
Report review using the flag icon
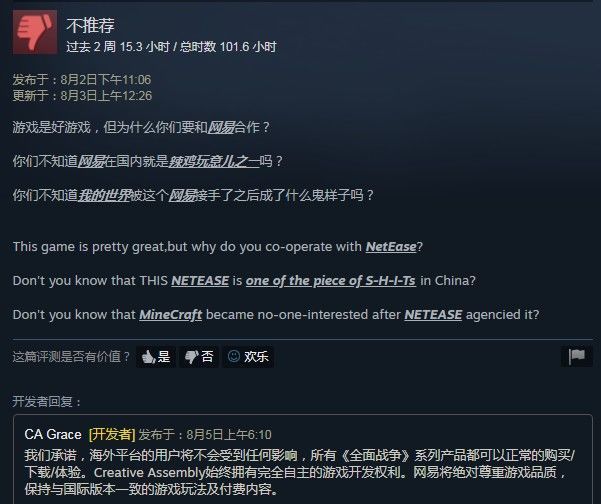pos(577,357)
